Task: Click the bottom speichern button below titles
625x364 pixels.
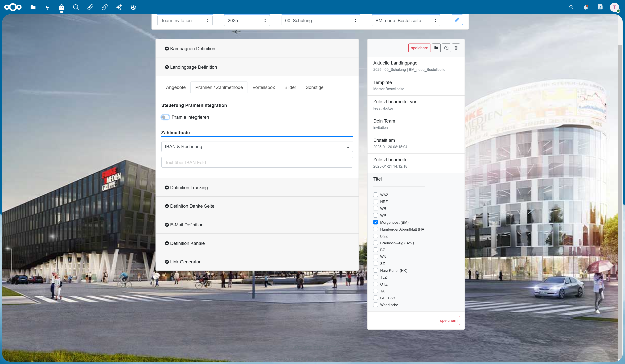Action: click(449, 320)
